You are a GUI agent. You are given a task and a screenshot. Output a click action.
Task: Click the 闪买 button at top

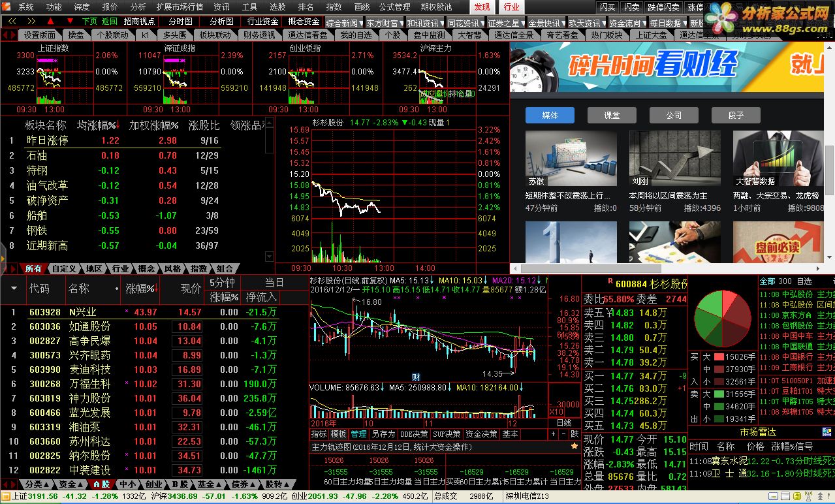pyautogui.click(x=608, y=7)
